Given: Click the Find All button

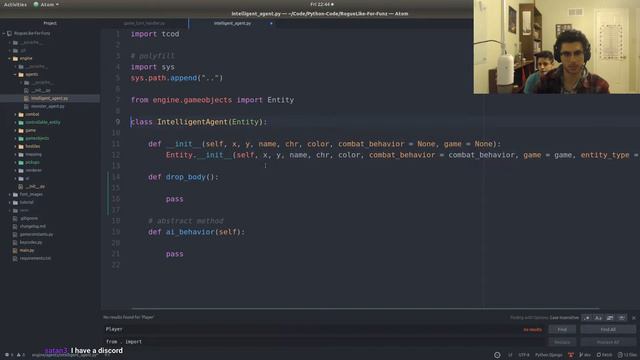Looking at the screenshot, I should 608,329.
